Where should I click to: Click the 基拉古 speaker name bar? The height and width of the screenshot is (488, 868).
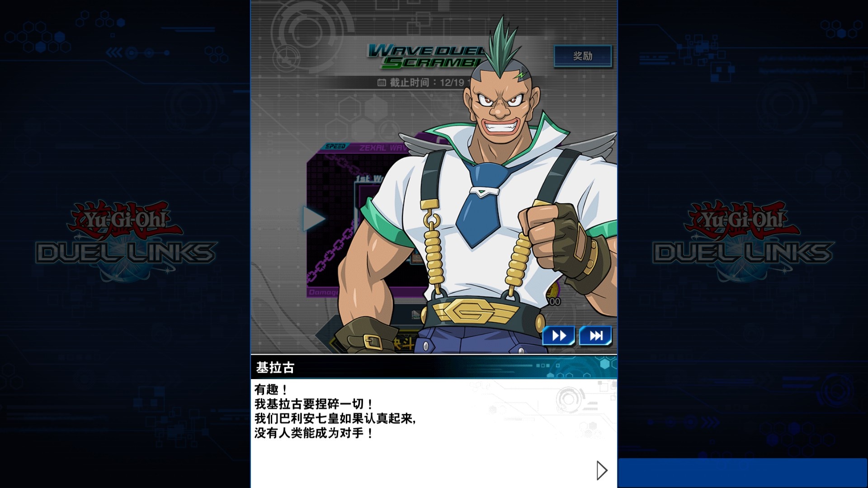pos(434,367)
